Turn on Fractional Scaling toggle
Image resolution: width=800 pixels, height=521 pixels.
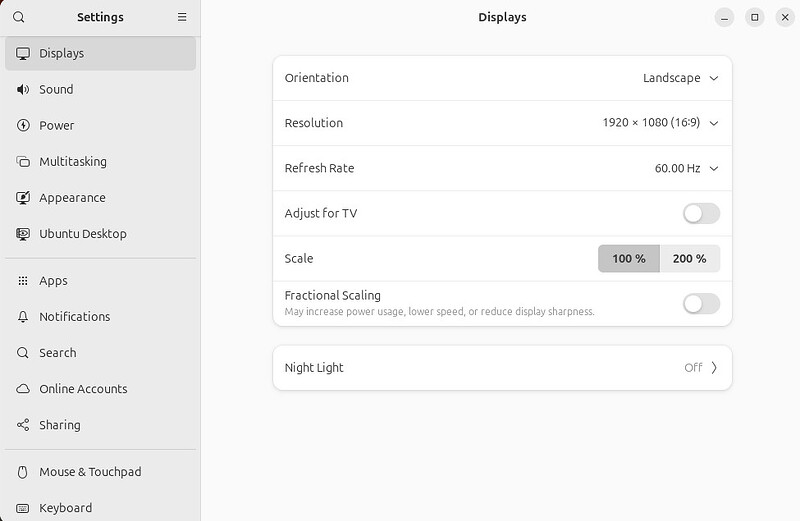point(700,303)
